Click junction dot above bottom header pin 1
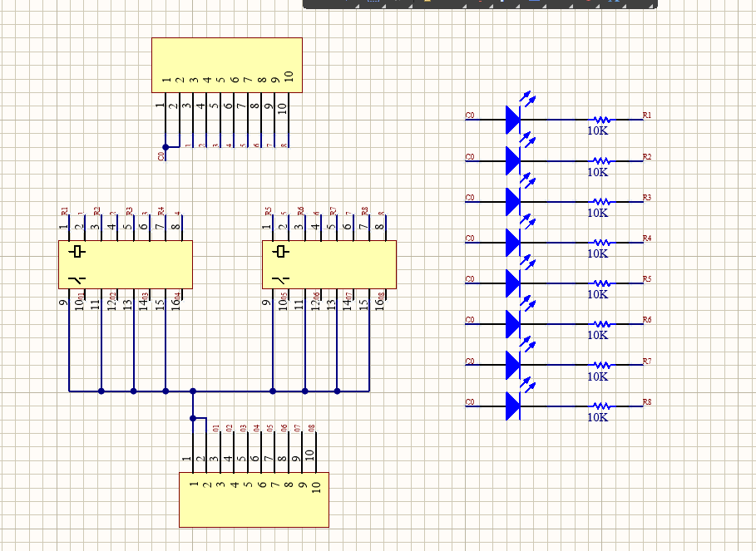Screen dimensions: 756x551 click(193, 418)
